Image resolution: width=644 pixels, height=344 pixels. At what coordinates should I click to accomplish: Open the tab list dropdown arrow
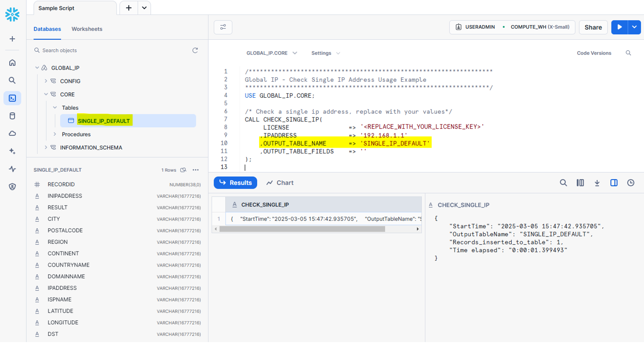coord(144,8)
